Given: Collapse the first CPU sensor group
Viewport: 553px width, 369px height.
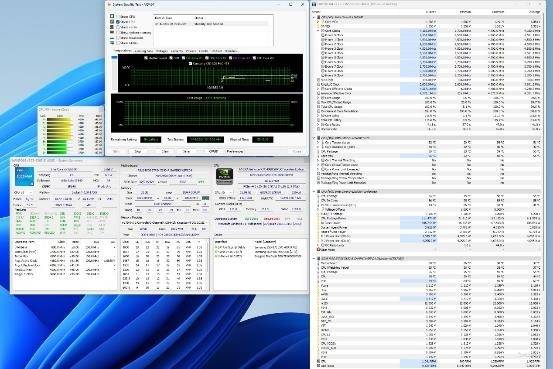Looking at the screenshot, I should coord(314,17).
